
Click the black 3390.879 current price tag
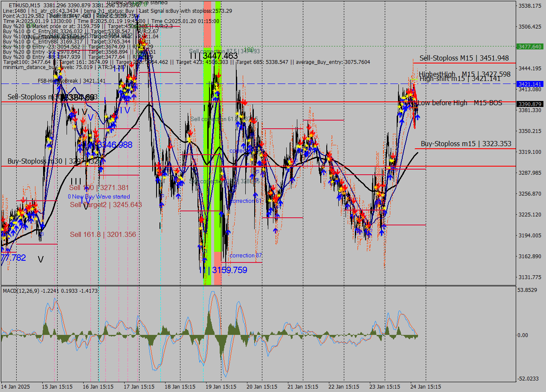529,104
